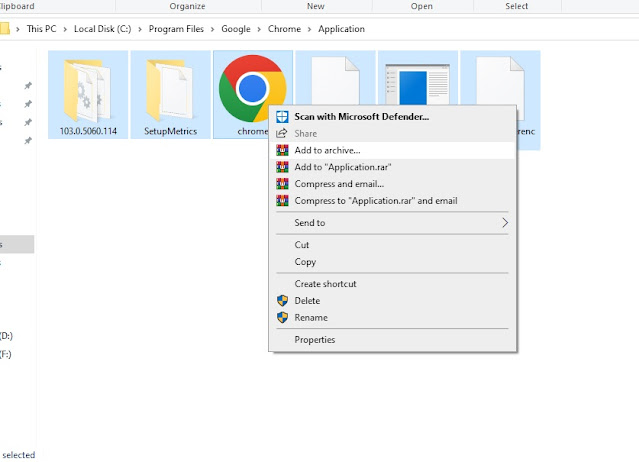Go to Program Files breadcrumb
Image resolution: width=639 pixels, height=462 pixels.
[x=176, y=29]
